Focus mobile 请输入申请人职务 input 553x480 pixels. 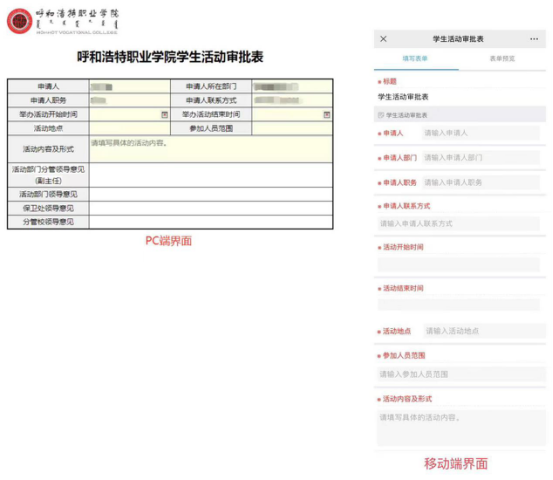click(481, 182)
